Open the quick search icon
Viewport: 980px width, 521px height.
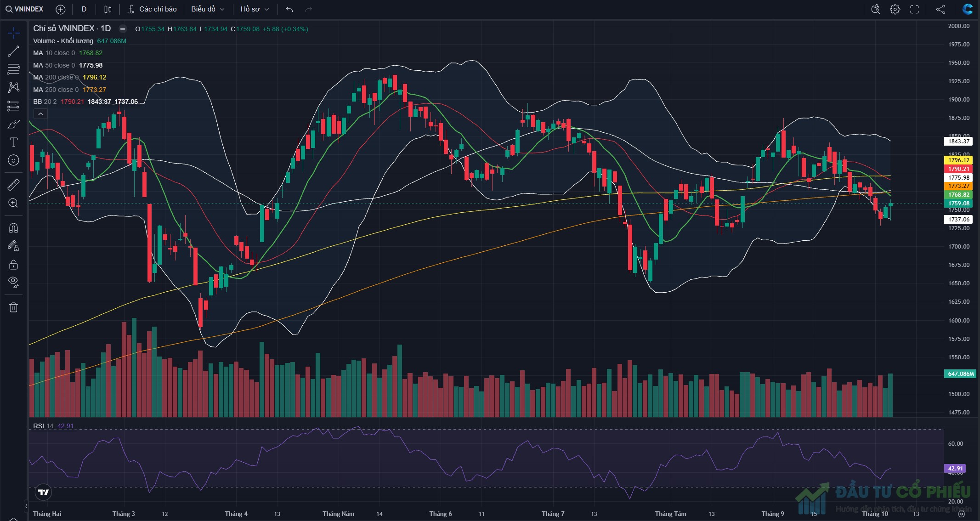pos(876,9)
